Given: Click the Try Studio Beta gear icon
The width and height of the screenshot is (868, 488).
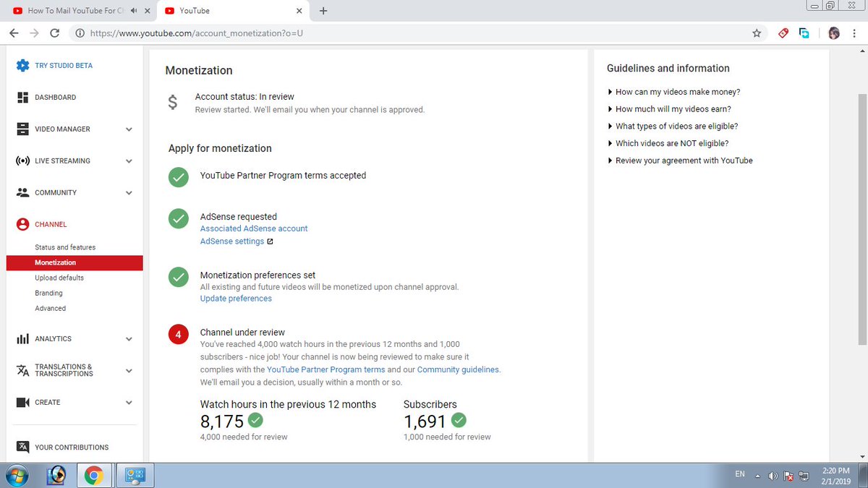Looking at the screenshot, I should tap(22, 65).
